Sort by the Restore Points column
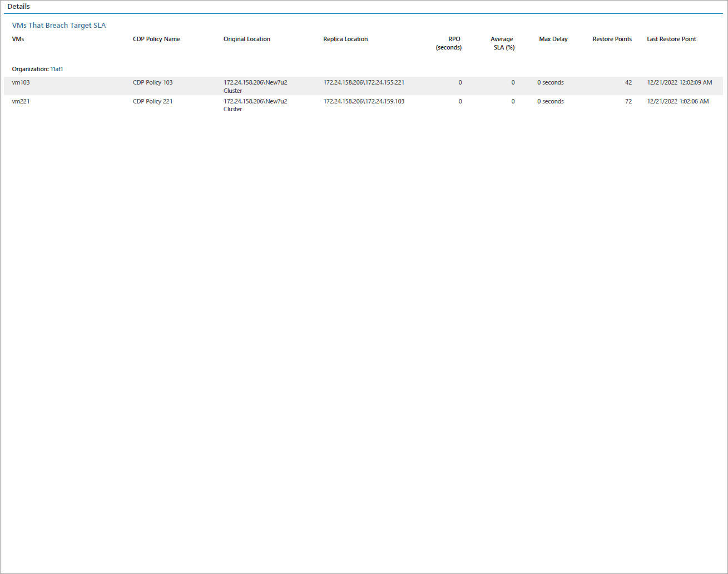728x574 pixels. click(x=612, y=39)
